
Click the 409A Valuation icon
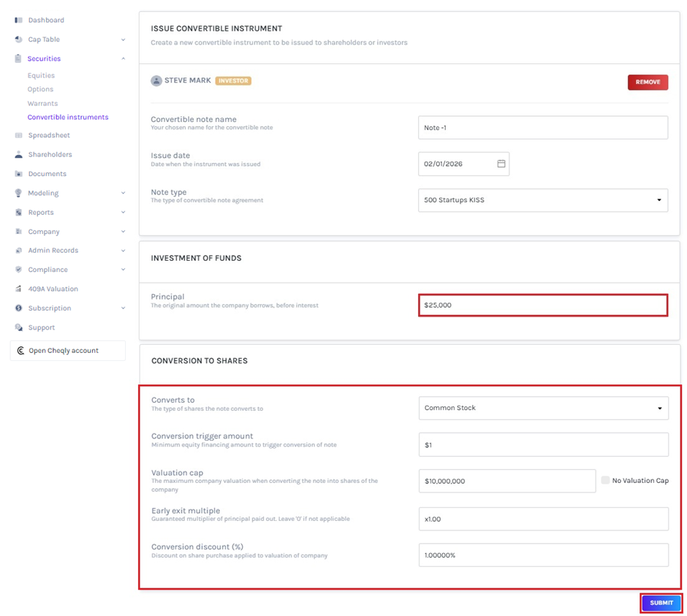[18, 289]
